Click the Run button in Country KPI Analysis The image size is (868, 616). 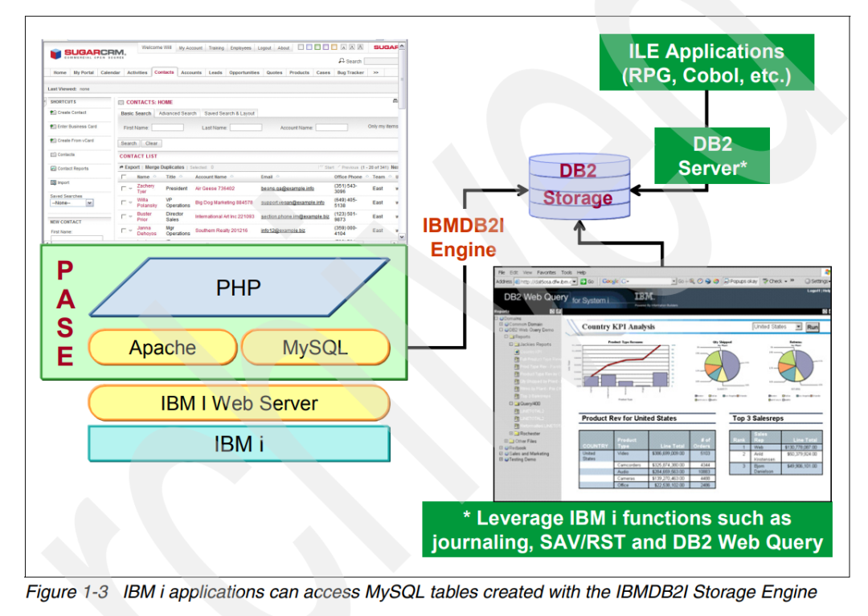[812, 327]
